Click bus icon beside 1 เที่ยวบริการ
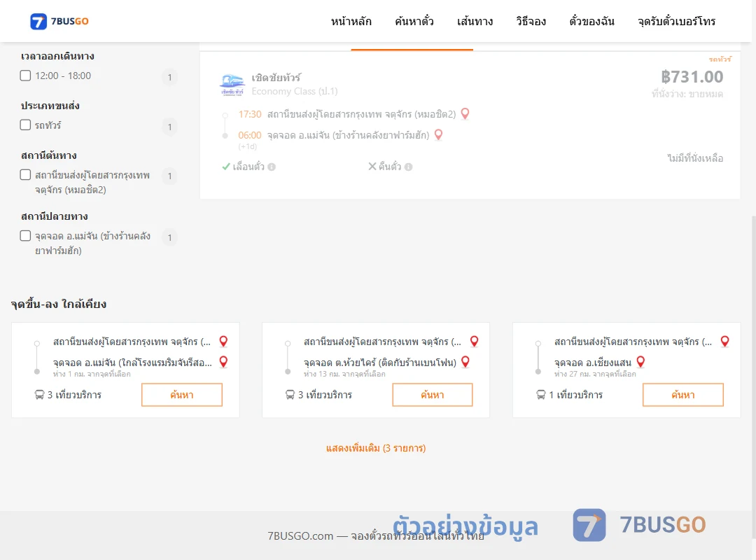Viewport: 756px width, 560px height. [x=541, y=395]
